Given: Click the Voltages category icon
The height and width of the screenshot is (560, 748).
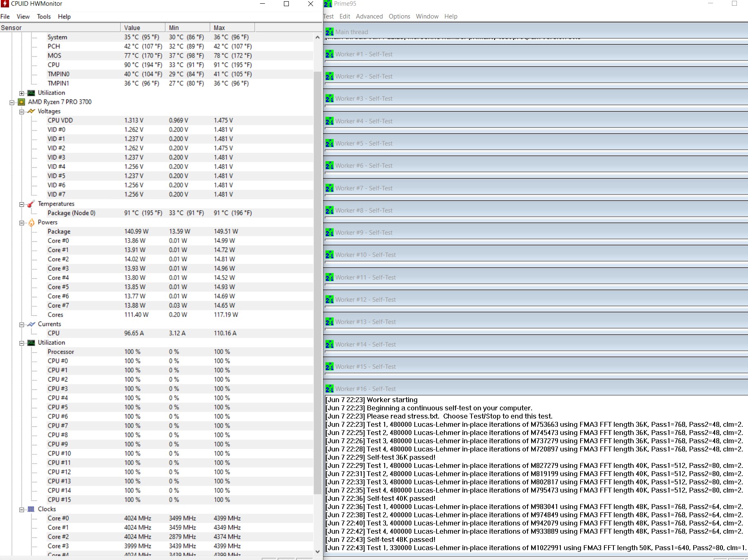Looking at the screenshot, I should (x=31, y=111).
